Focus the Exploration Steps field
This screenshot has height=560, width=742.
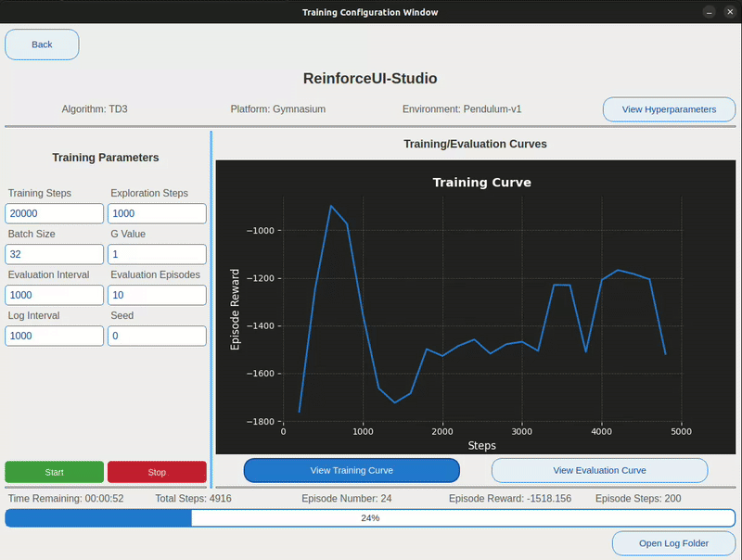(157, 213)
